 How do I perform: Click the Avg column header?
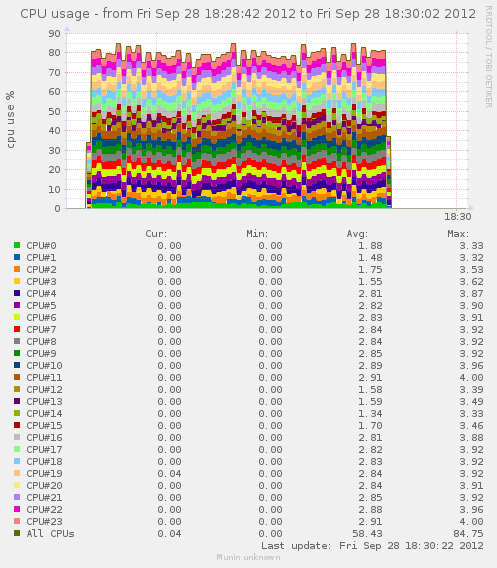coord(357,234)
